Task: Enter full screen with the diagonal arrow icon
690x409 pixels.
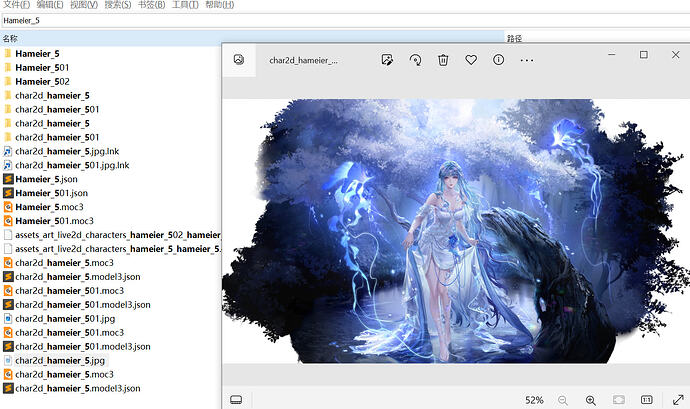Action: pyautogui.click(x=678, y=400)
